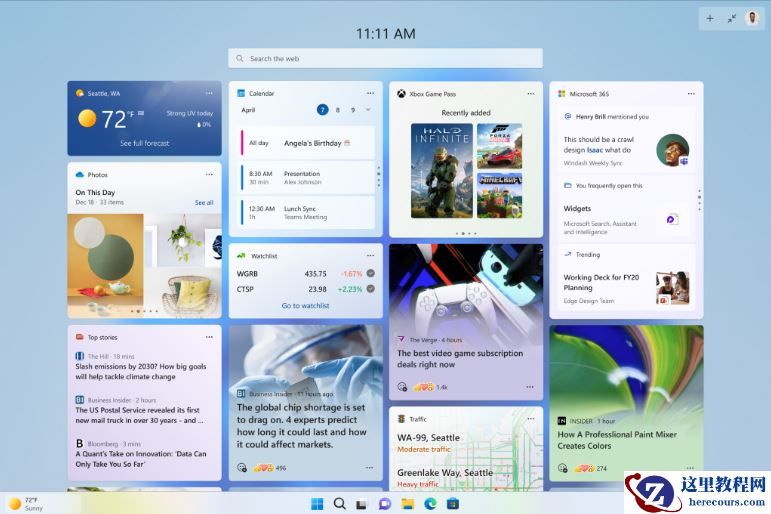Open 8:30 AM Presentation event
Viewport: 771px width, 514px height.
pos(307,178)
